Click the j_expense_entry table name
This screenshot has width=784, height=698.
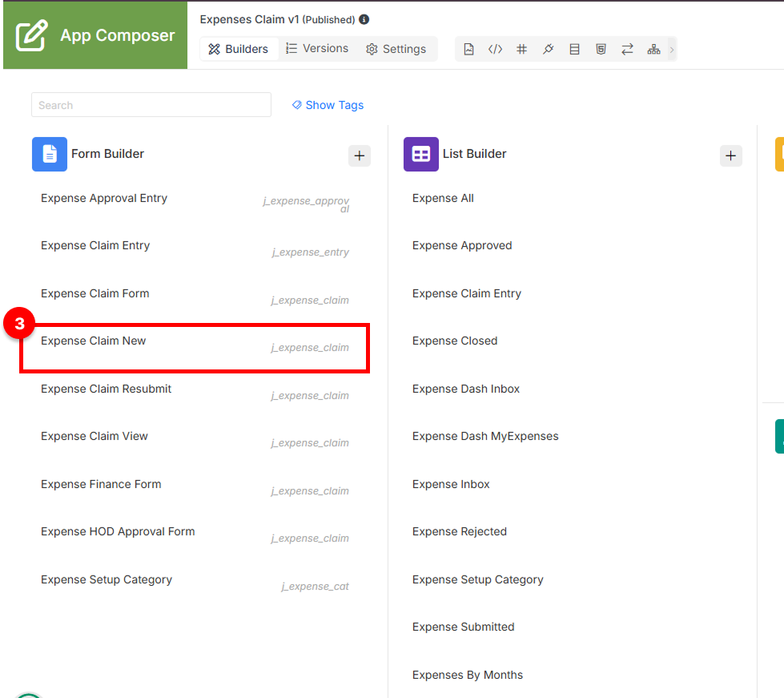(311, 252)
